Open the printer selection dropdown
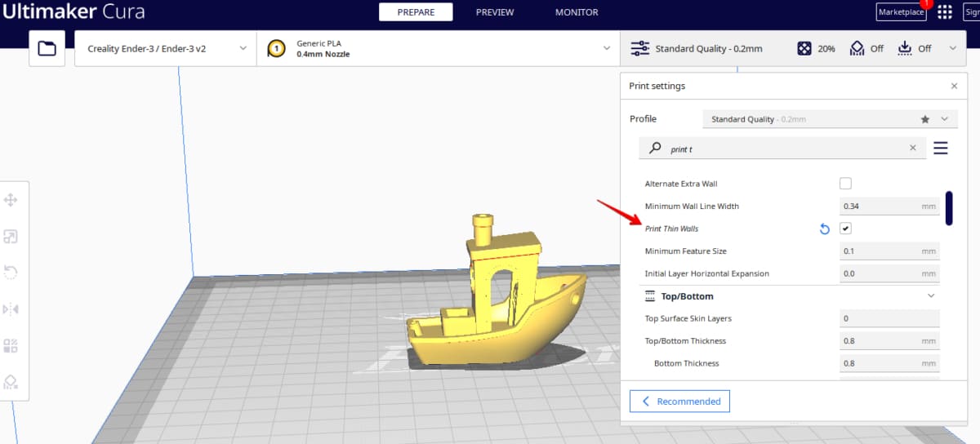Image resolution: width=980 pixels, height=444 pixels. tap(165, 49)
